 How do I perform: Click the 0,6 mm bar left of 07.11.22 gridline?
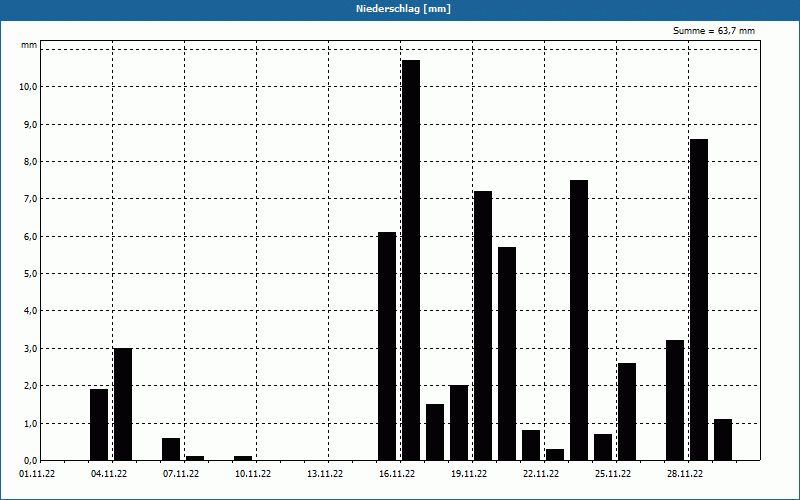pyautogui.click(x=171, y=449)
